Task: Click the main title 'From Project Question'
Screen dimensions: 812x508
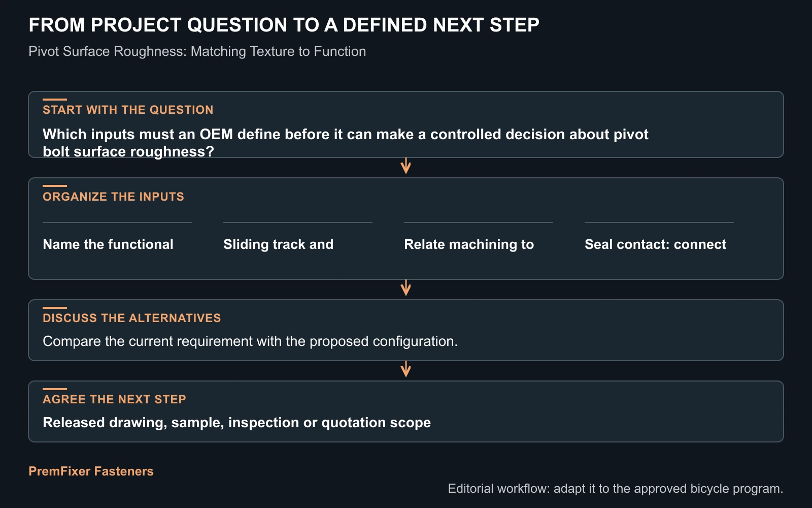Action: tap(284, 25)
